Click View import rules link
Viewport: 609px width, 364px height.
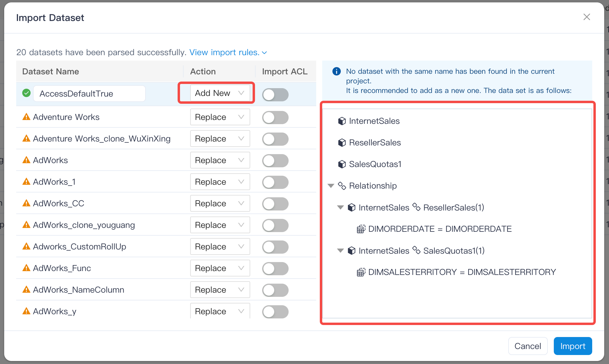(x=228, y=52)
